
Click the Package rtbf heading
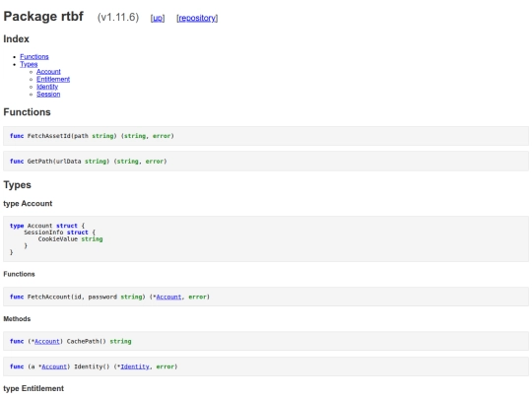pyautogui.click(x=43, y=17)
